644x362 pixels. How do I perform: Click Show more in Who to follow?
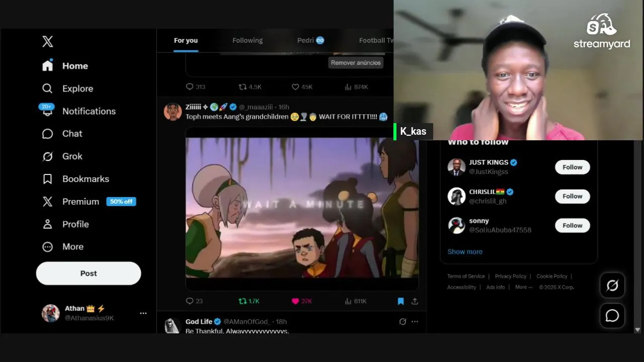465,252
